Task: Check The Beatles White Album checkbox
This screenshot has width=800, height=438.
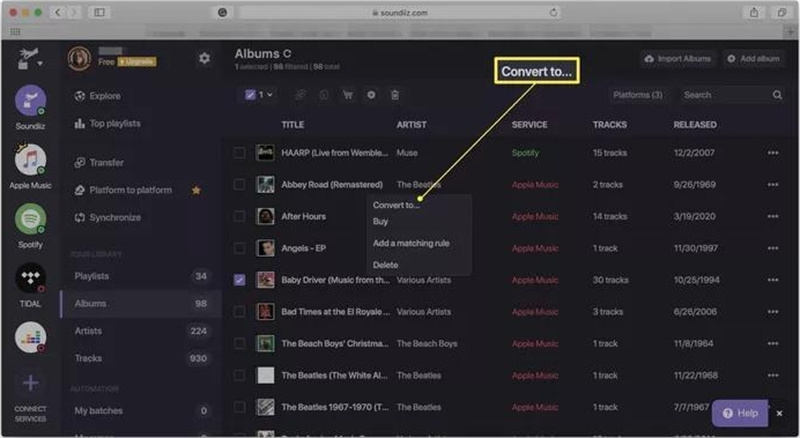Action: pos(239,375)
